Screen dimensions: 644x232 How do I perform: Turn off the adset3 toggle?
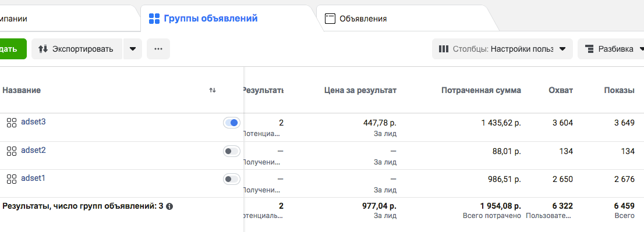tap(232, 123)
